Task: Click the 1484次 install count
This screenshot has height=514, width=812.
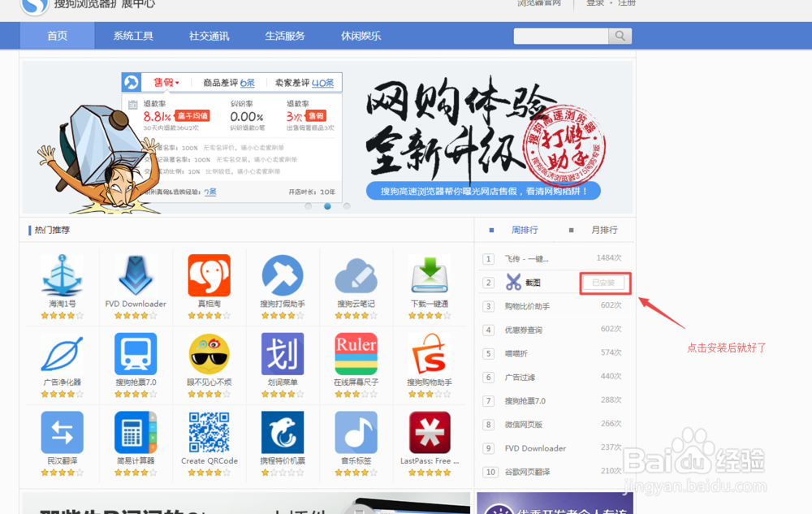Action: pyautogui.click(x=609, y=257)
